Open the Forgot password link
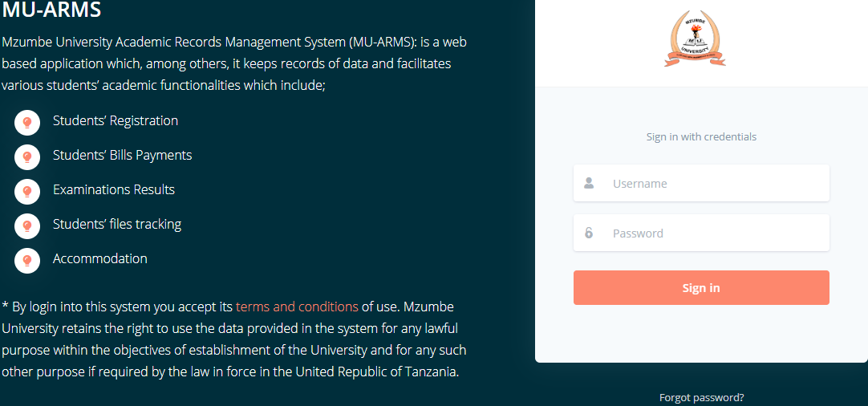Viewport: 868px width, 406px height. [701, 398]
